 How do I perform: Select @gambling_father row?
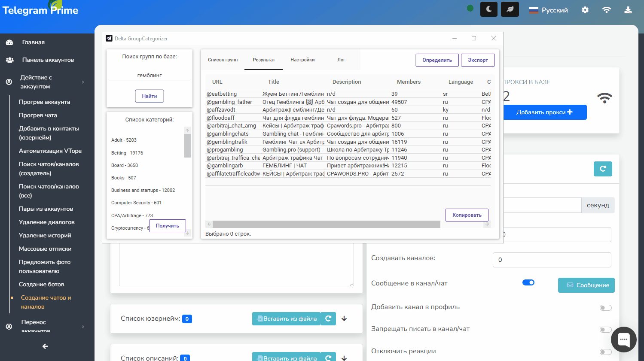click(348, 102)
